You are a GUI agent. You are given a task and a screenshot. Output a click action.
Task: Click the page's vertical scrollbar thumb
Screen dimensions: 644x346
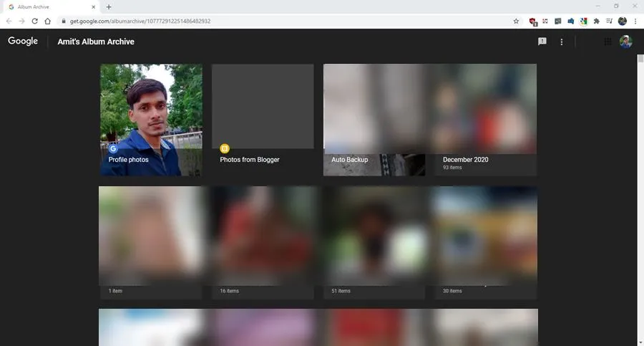click(x=640, y=59)
